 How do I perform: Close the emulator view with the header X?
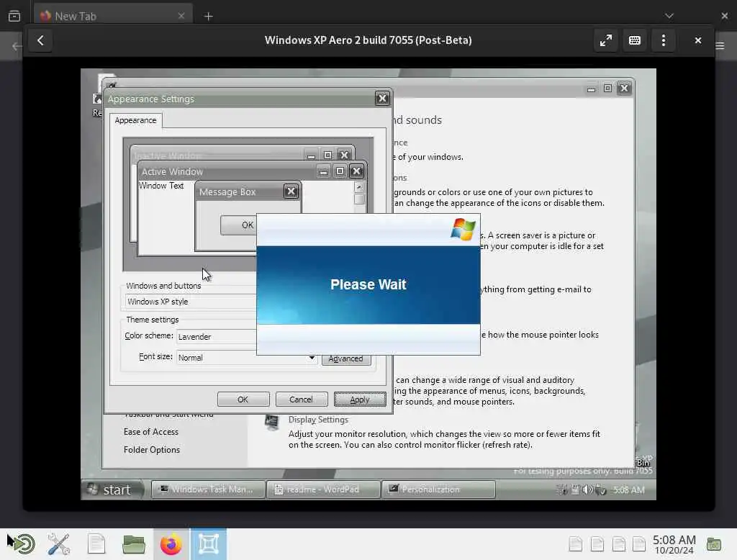[698, 40]
